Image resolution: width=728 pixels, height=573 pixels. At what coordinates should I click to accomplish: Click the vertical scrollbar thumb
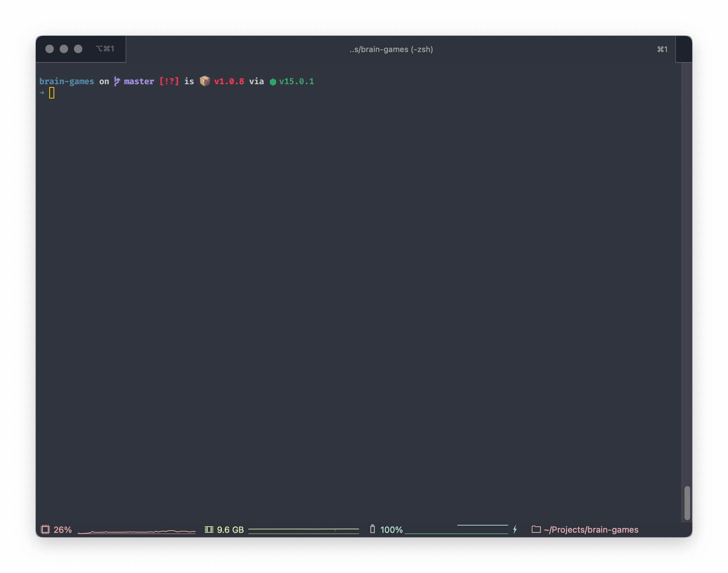(687, 503)
